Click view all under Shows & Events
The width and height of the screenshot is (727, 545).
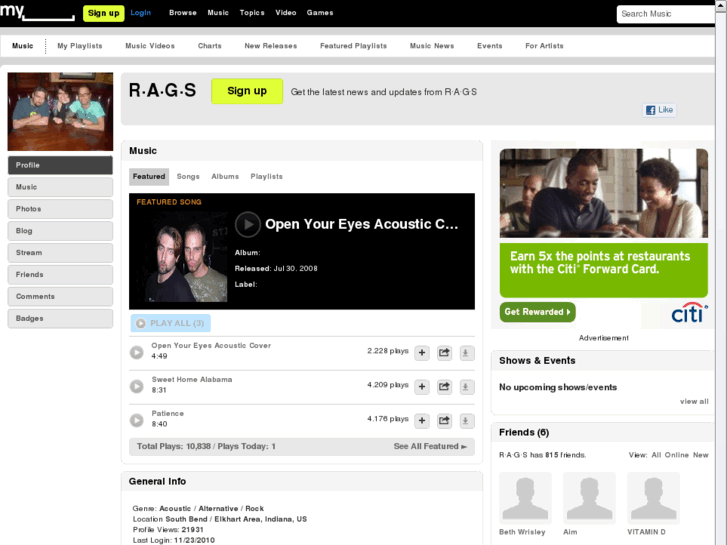point(694,401)
